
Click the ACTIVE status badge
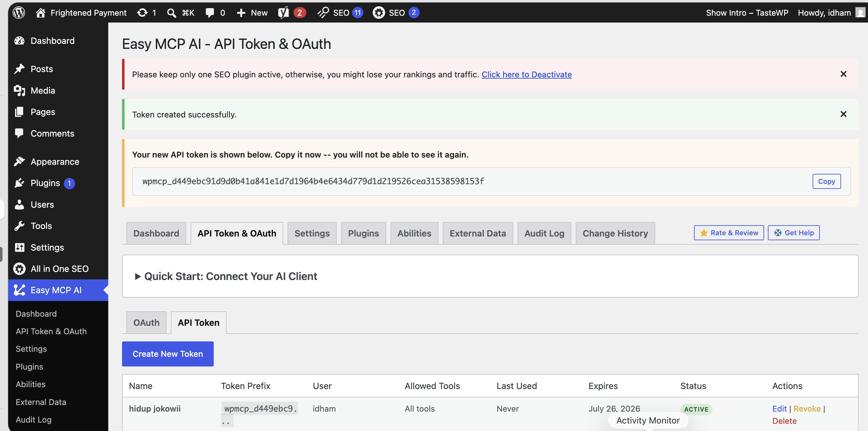[x=696, y=409]
